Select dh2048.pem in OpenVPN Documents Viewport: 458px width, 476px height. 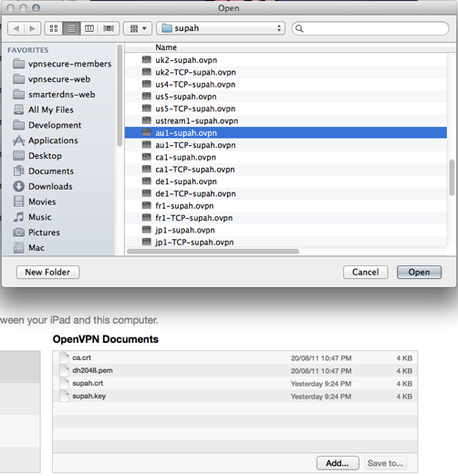pos(234,370)
